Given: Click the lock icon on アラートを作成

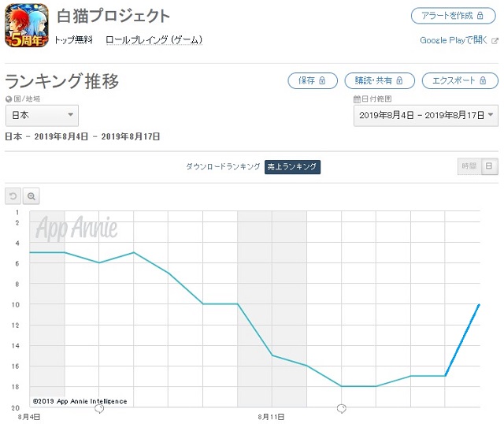Looking at the screenshot, I should [480, 16].
